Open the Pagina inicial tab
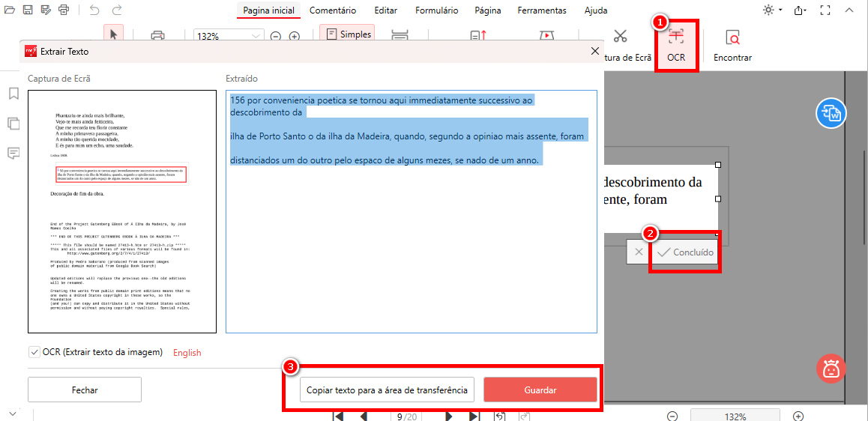The image size is (868, 421). [x=268, y=10]
